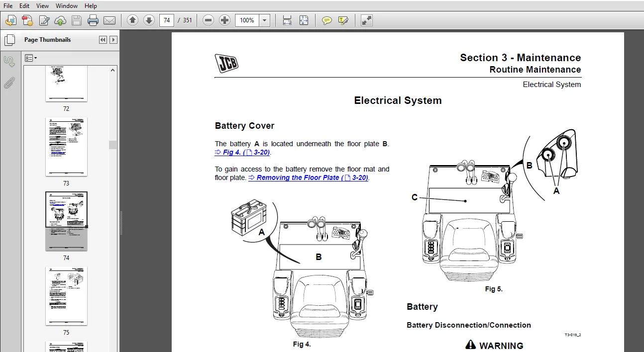
Task: Click the Fit one full page icon
Action: [x=304, y=20]
